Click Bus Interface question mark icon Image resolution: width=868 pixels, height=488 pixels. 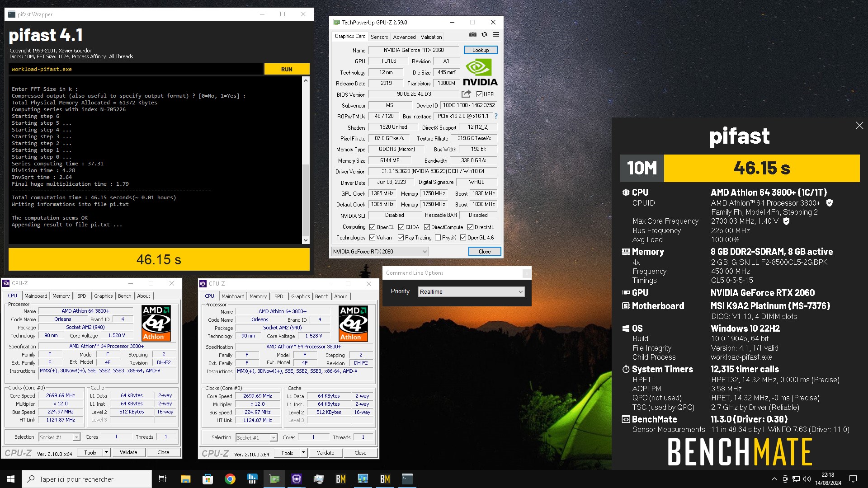click(x=496, y=116)
